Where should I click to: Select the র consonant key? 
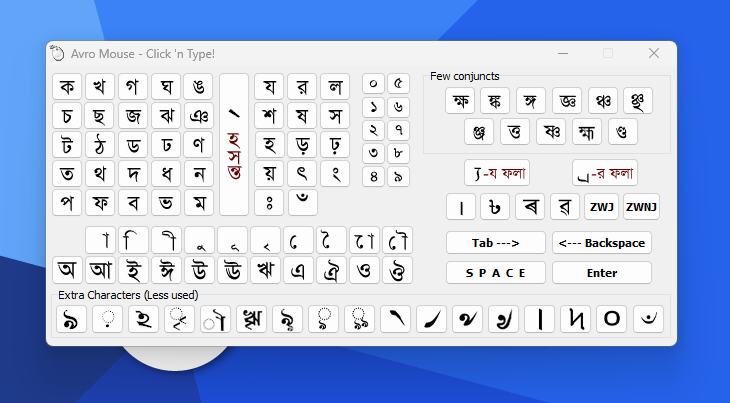pyautogui.click(x=302, y=87)
